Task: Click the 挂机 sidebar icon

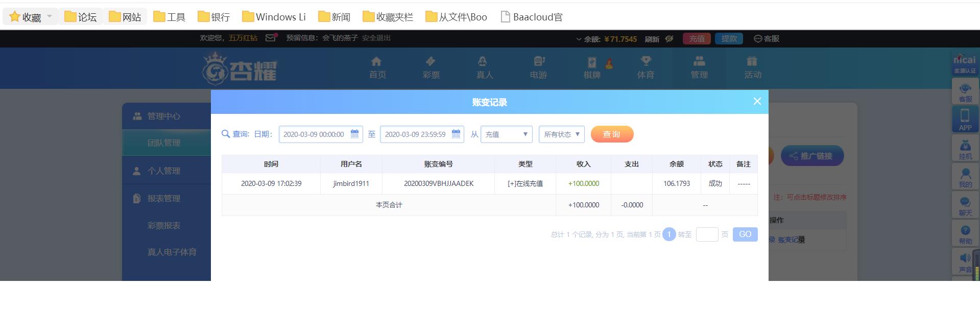Action: [x=965, y=149]
